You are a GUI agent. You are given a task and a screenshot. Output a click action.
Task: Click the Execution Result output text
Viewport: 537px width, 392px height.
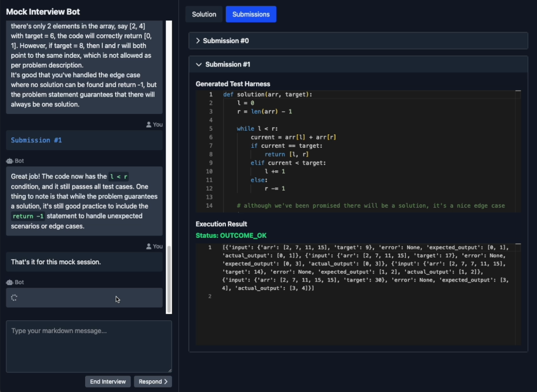pos(366,268)
